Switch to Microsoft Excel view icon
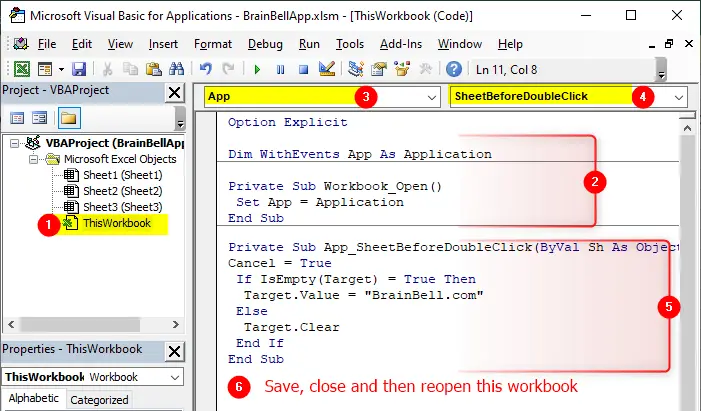Screen dimensions: 701x411 click(x=21, y=69)
